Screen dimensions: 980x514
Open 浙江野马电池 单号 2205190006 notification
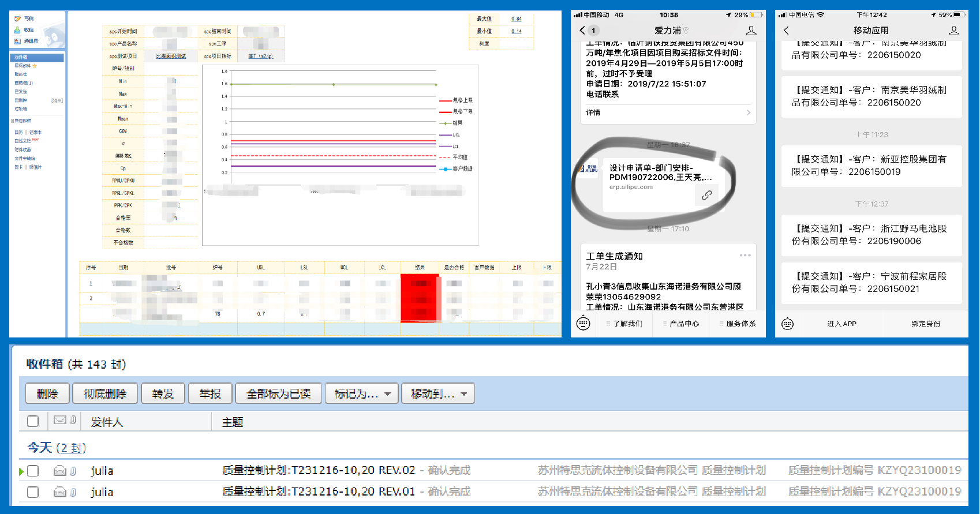(871, 235)
